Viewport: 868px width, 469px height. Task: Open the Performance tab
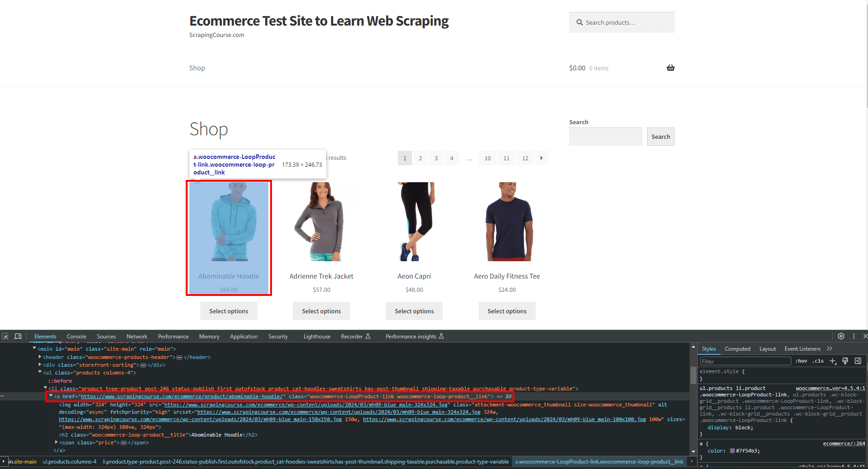click(173, 336)
